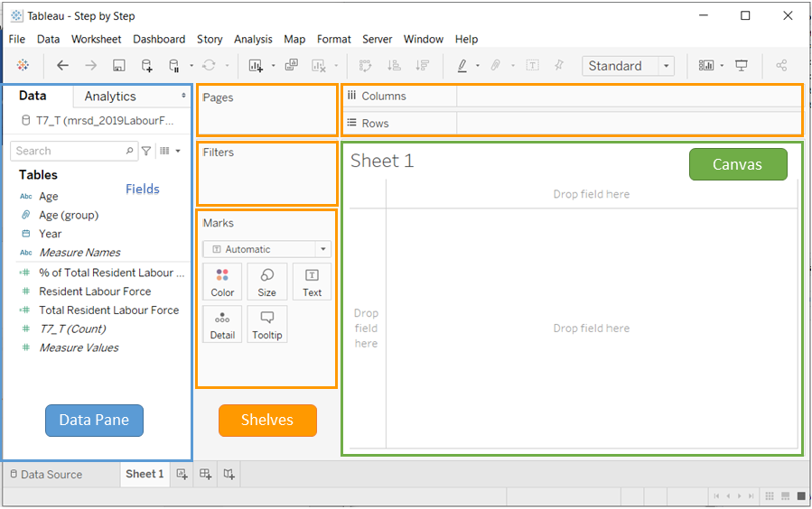Select the T7_T (Count) field

coord(72,329)
